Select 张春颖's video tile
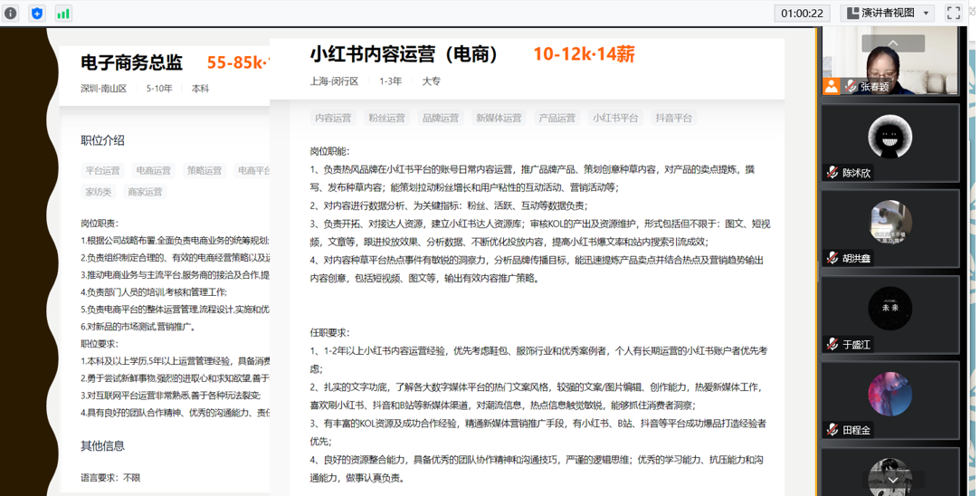 point(890,61)
